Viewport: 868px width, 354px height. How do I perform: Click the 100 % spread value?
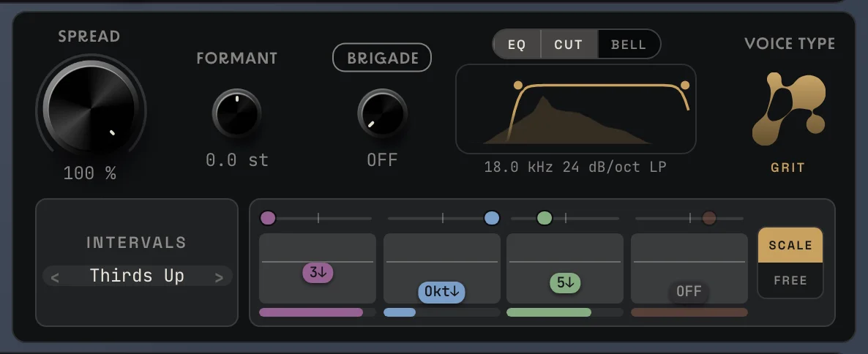pos(90,173)
